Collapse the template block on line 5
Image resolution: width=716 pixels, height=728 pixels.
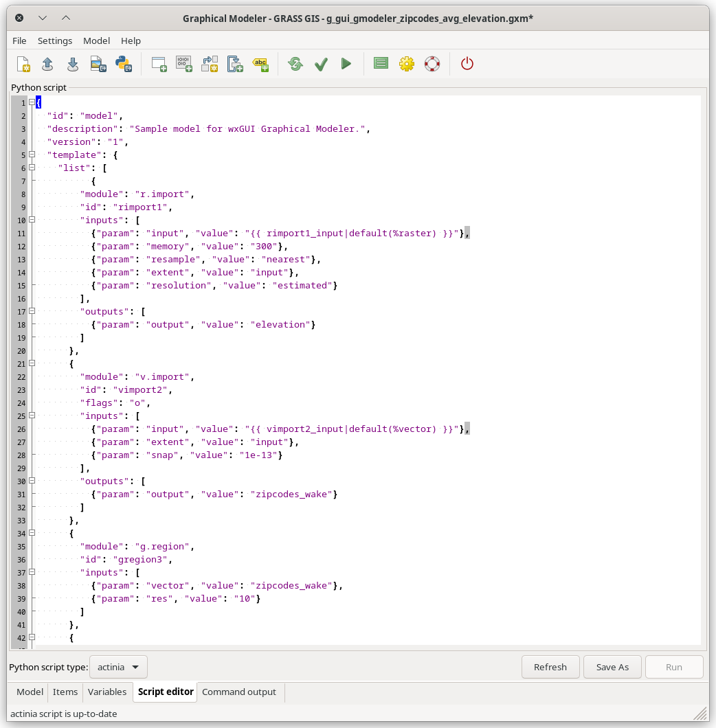[x=32, y=155]
